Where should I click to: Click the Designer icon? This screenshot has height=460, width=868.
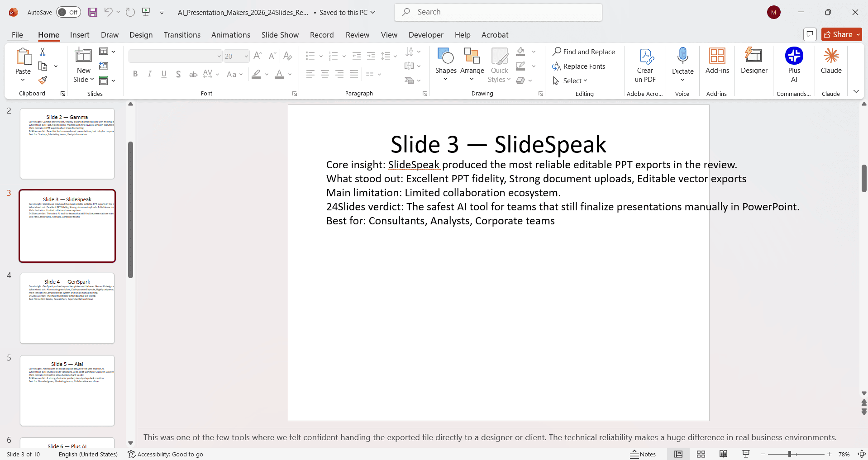pos(754,61)
